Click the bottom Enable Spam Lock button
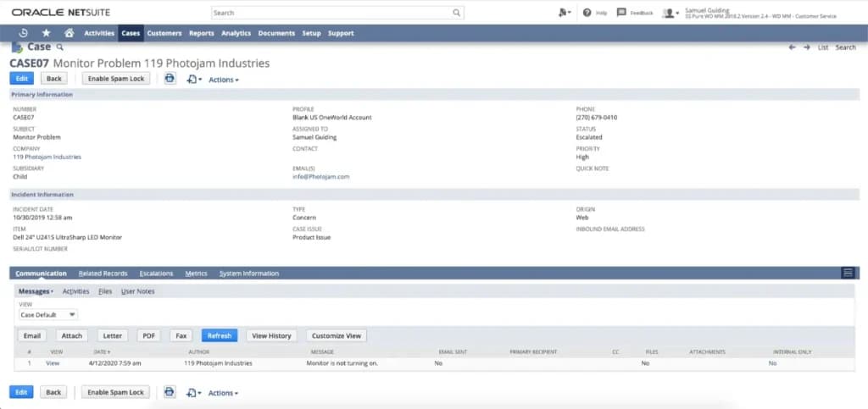This screenshot has width=868, height=409. pos(115,392)
